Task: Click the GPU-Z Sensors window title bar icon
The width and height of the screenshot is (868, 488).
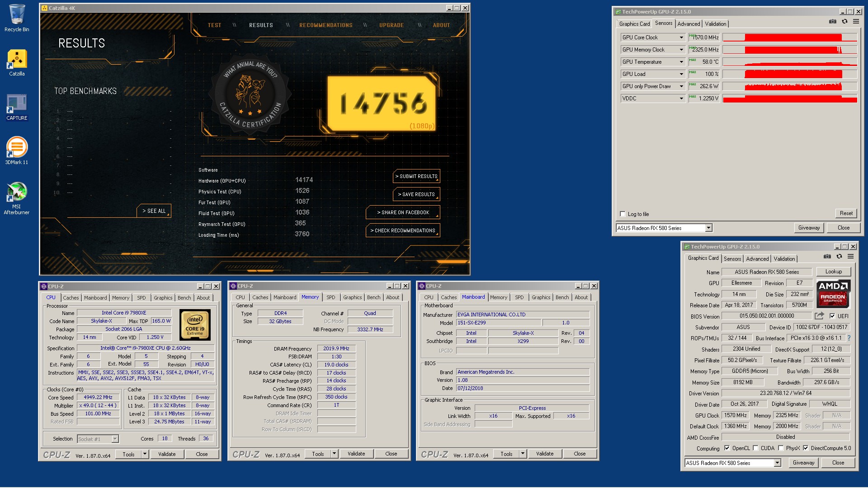Action: coord(618,12)
